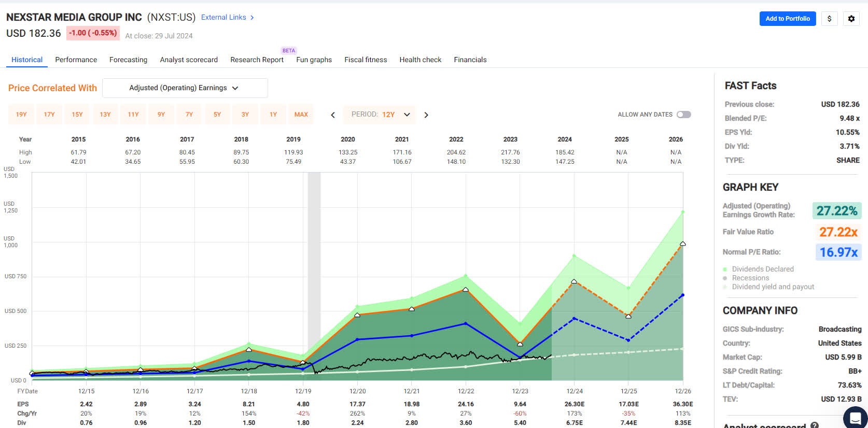This screenshot has height=428, width=868.
Task: Click the blue 16.97x Normal P/E Ratio
Action: click(x=838, y=252)
